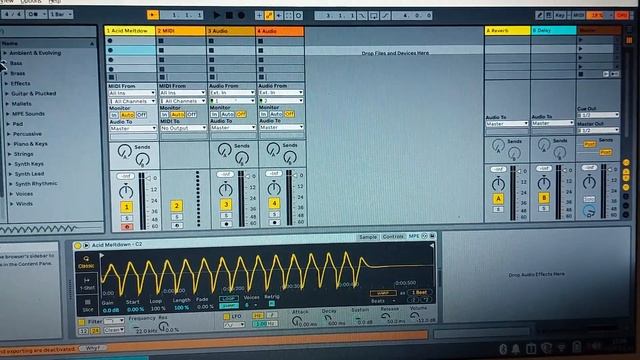Click the Master cue volume knob

point(589,211)
